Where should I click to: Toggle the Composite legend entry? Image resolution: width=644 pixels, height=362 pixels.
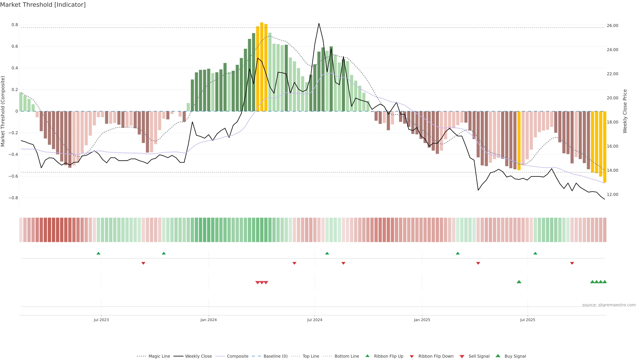pos(237,356)
